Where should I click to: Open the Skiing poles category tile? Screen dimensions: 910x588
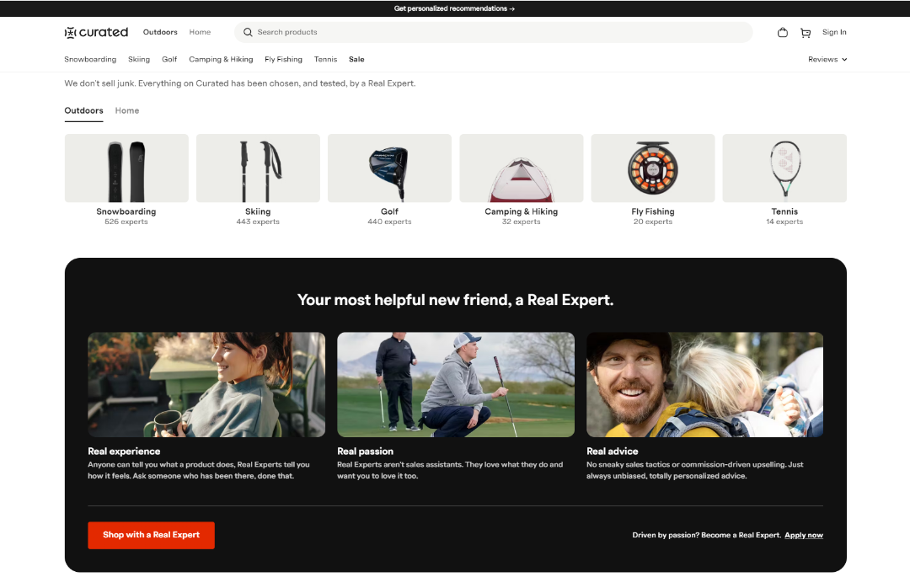click(x=258, y=168)
